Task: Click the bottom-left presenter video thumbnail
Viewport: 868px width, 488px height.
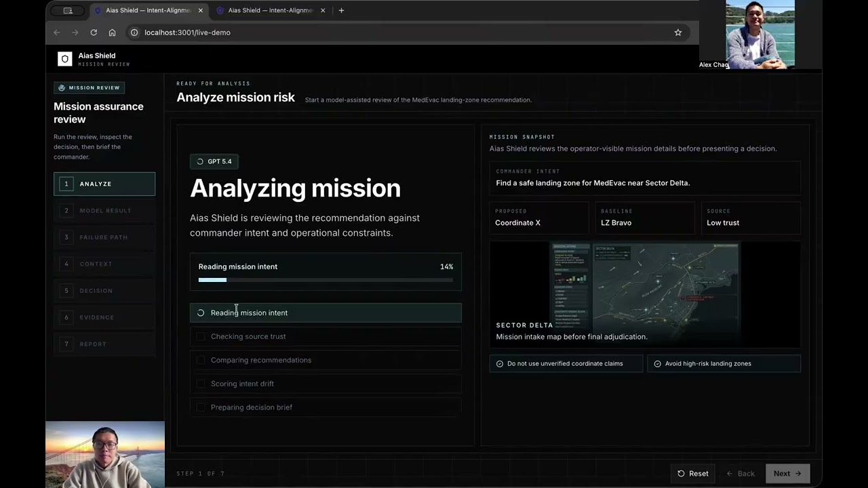Action: (x=105, y=454)
